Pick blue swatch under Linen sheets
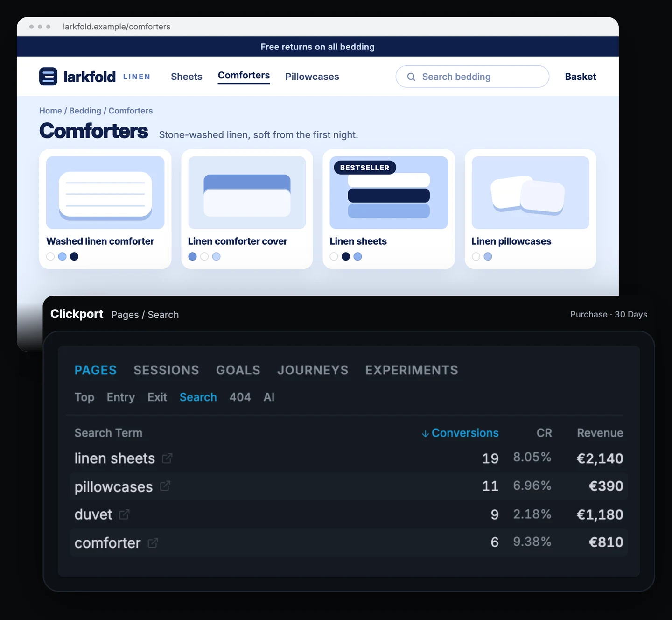The width and height of the screenshot is (672, 620). coord(358,256)
